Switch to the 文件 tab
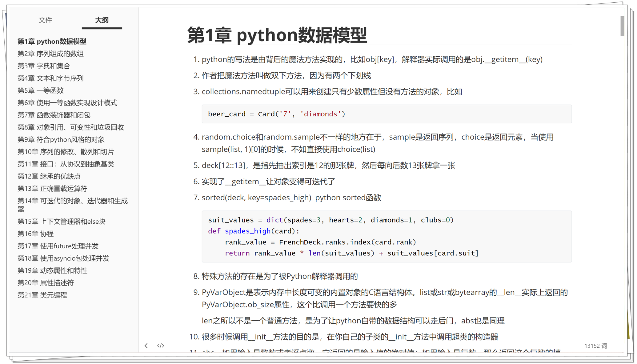This screenshot has height=364, width=637. pos(45,20)
